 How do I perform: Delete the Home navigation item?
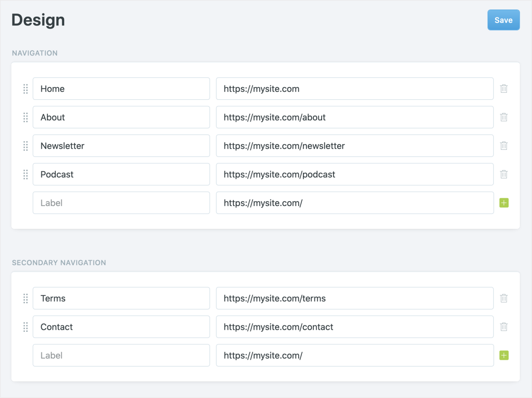point(503,88)
